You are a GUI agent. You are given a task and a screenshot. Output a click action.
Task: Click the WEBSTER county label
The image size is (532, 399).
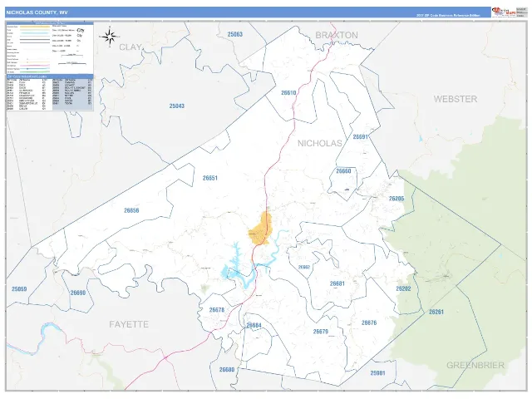click(x=456, y=99)
